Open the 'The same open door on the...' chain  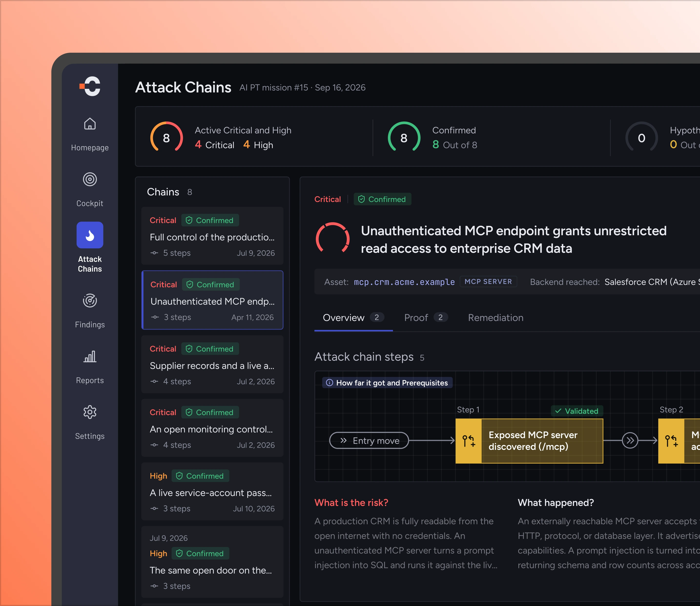click(212, 562)
